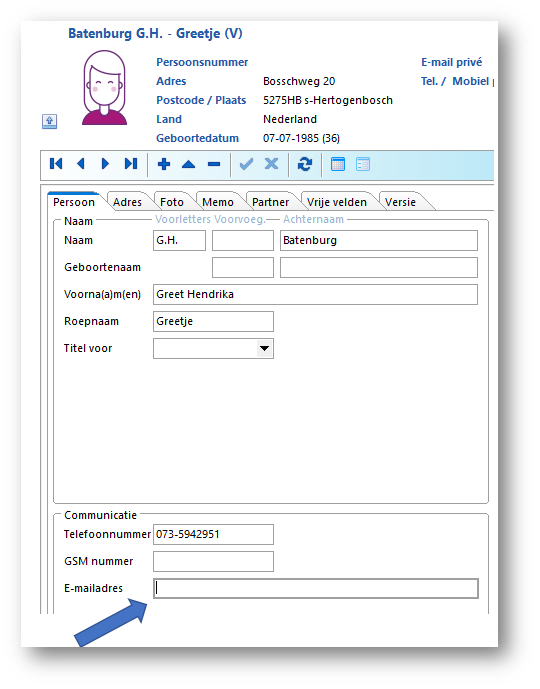The image size is (540, 689).
Task: Click the Tel. / Mobiel label
Action: coord(457,81)
